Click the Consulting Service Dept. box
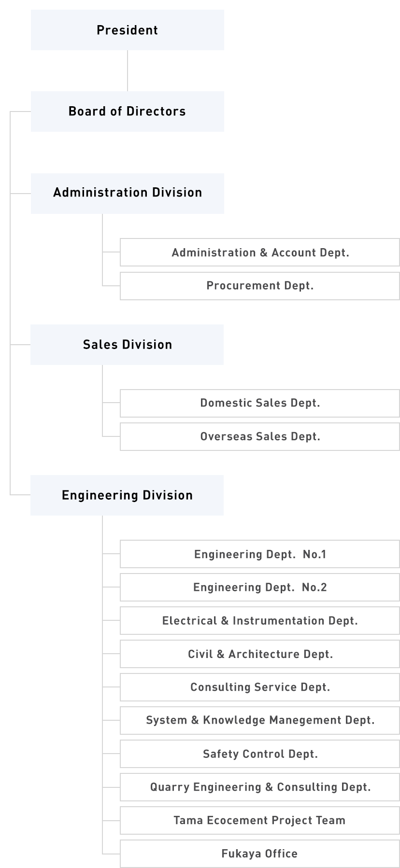The image size is (400, 868). (x=260, y=687)
